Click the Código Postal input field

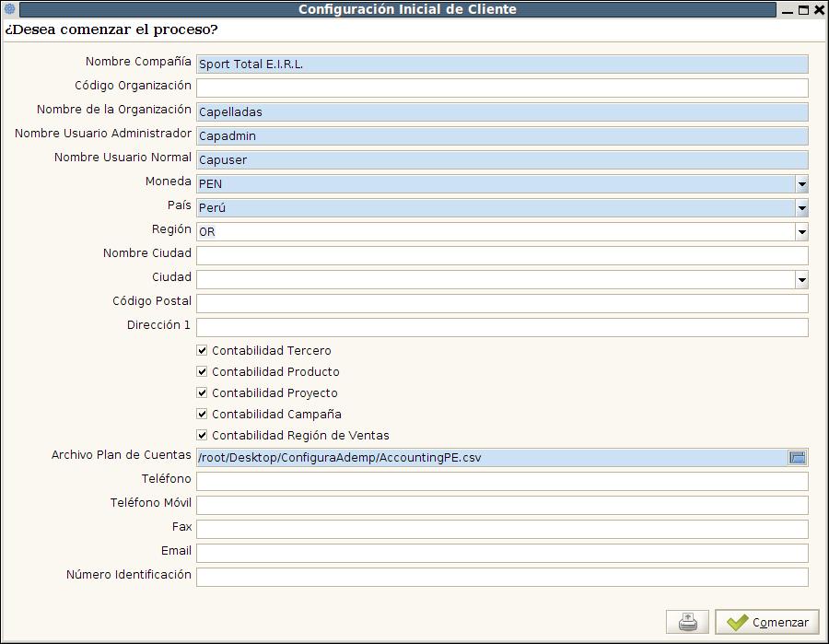click(x=502, y=303)
